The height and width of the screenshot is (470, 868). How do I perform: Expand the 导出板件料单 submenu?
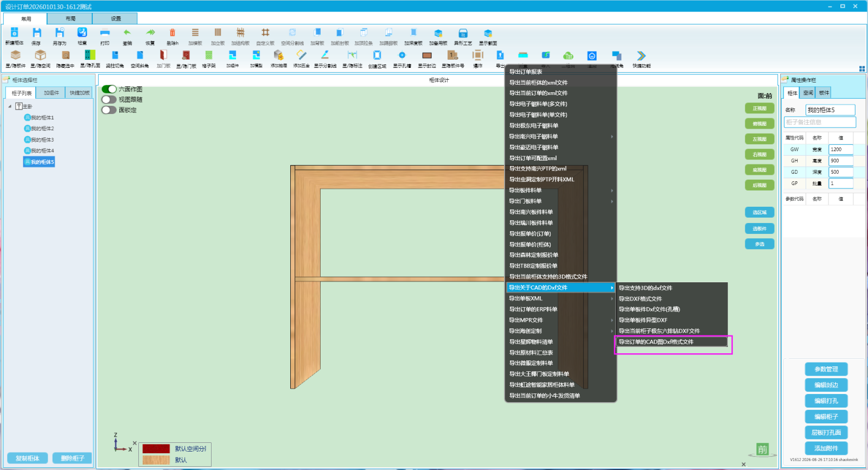pos(561,190)
